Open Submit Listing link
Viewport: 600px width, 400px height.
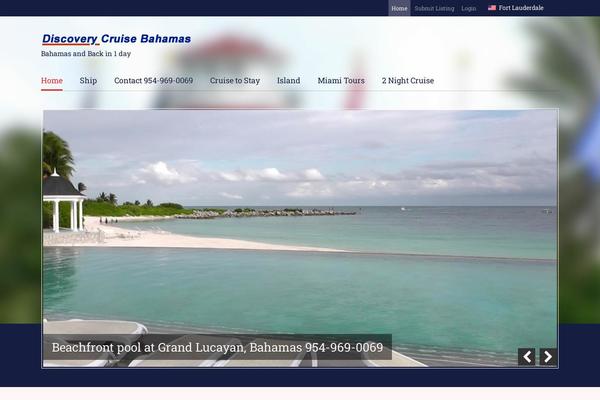click(434, 8)
